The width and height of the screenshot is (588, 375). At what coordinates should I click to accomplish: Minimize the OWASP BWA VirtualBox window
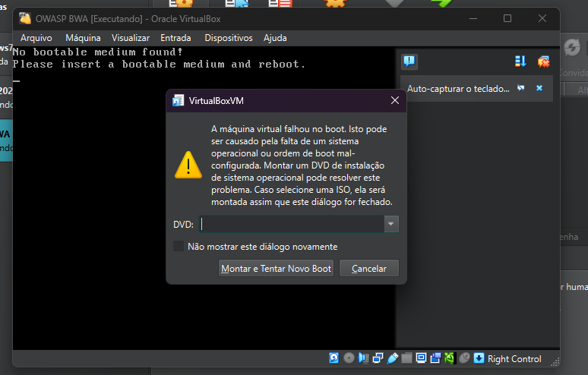473,18
